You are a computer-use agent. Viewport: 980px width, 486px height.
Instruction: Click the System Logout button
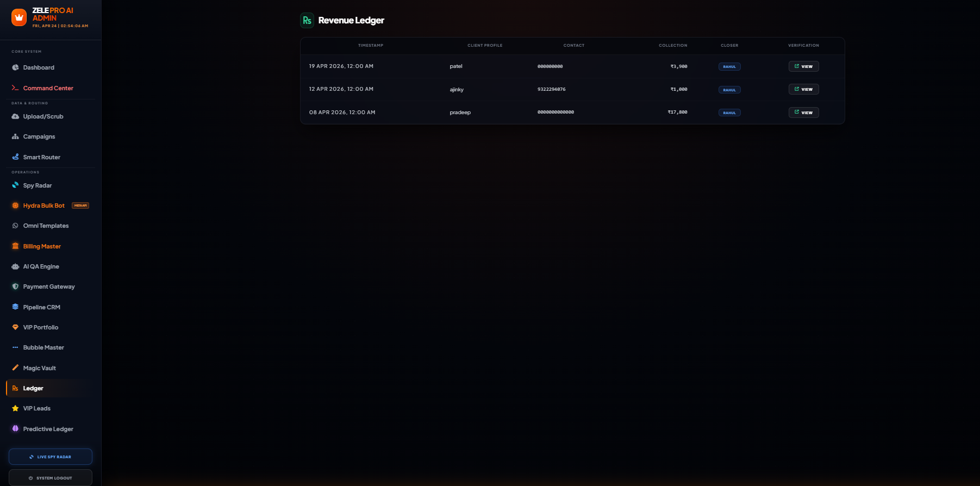point(51,478)
